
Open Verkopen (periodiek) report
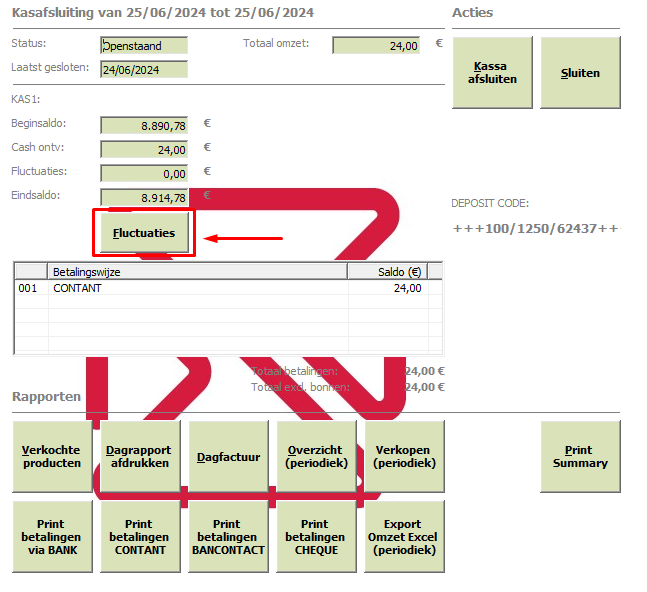point(404,456)
